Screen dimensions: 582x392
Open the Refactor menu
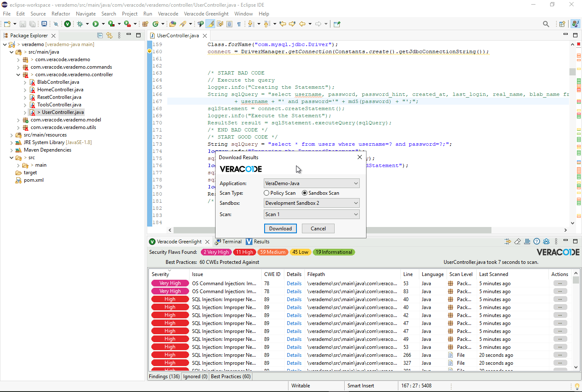tap(61, 14)
